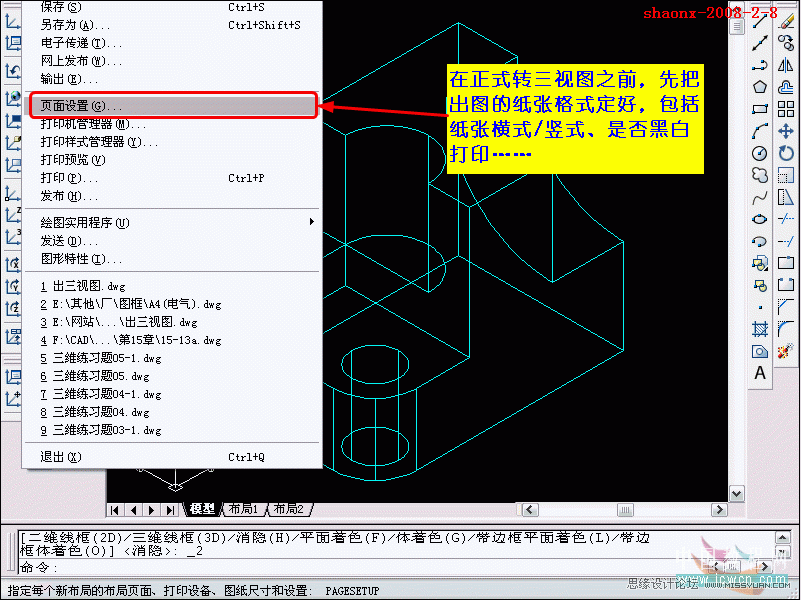Image resolution: width=801 pixels, height=600 pixels.
Task: Switch to the 布局1 layout tab
Action: (244, 509)
